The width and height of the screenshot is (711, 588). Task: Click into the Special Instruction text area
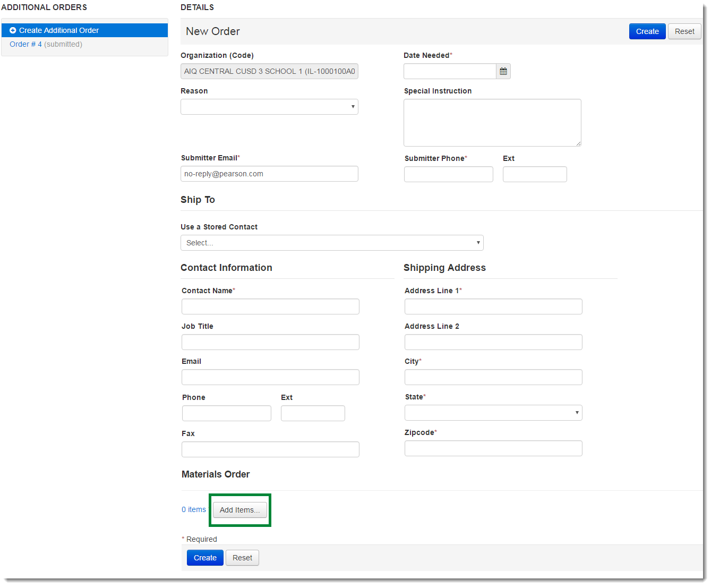[x=492, y=123]
